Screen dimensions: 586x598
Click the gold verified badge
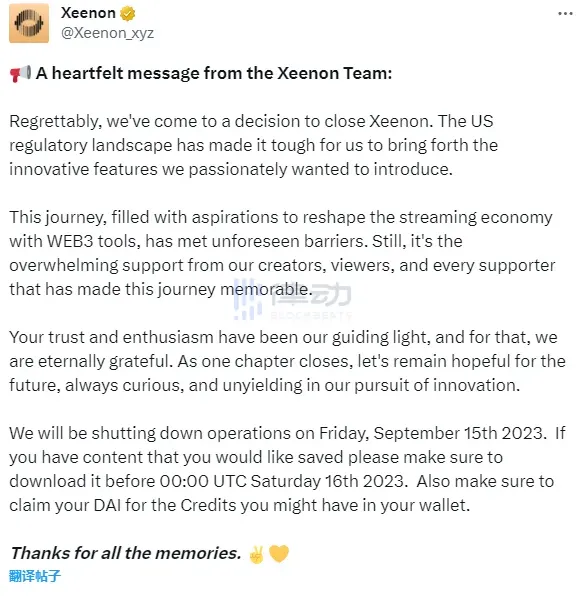tap(128, 13)
